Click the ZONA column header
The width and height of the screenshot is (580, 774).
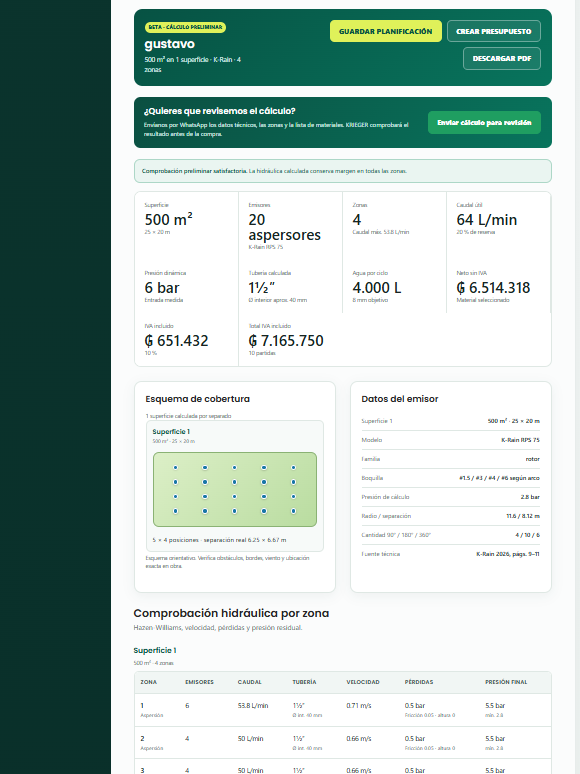(149, 682)
